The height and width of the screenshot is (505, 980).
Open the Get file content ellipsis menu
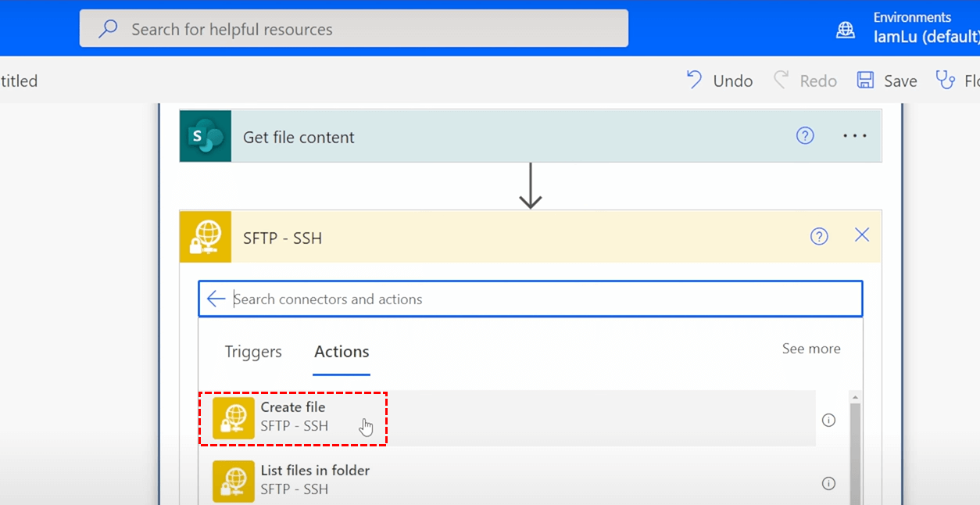point(854,136)
